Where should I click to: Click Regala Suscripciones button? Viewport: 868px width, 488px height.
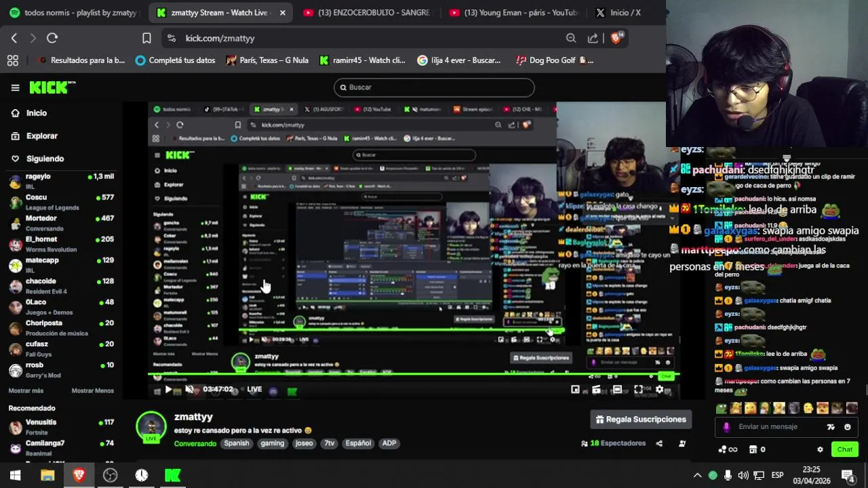[641, 420]
